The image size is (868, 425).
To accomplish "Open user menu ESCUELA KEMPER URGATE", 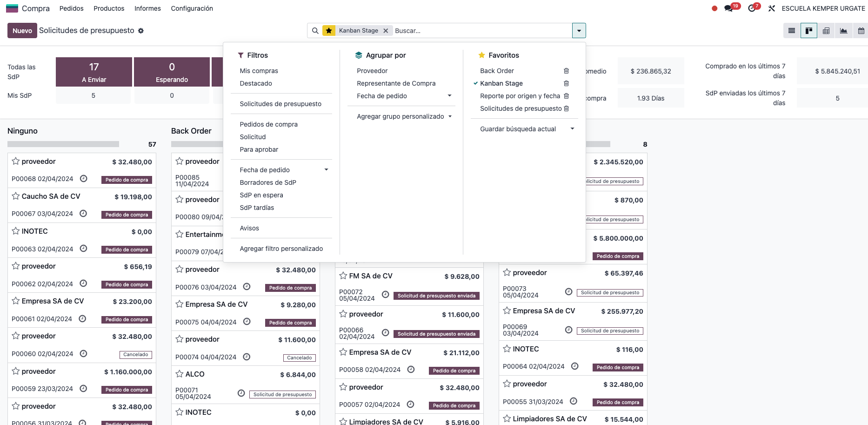I will 823,8.
